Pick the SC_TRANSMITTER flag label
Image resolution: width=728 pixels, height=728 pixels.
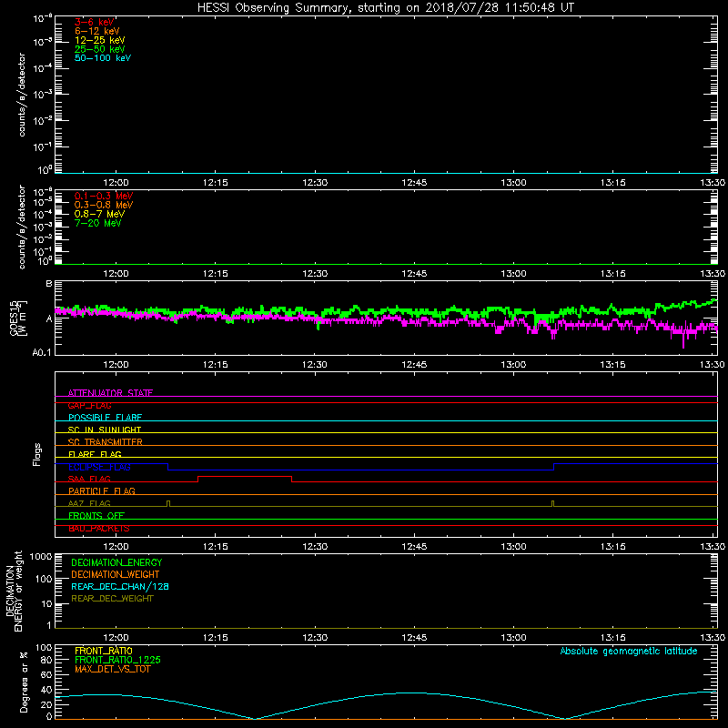tap(105, 442)
